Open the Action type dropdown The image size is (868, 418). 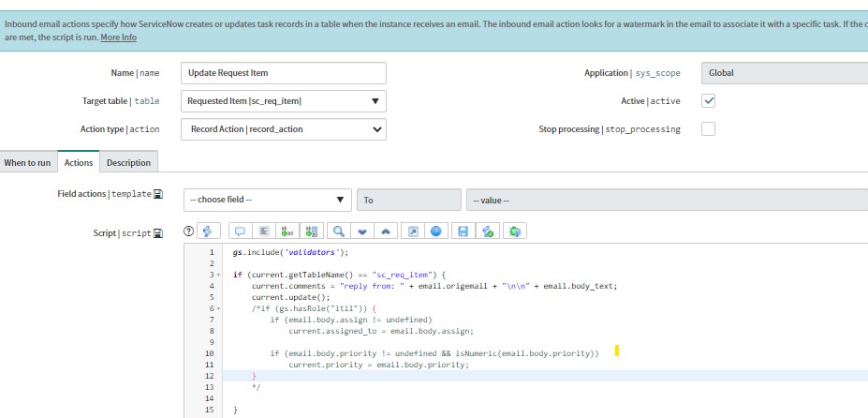click(284, 129)
